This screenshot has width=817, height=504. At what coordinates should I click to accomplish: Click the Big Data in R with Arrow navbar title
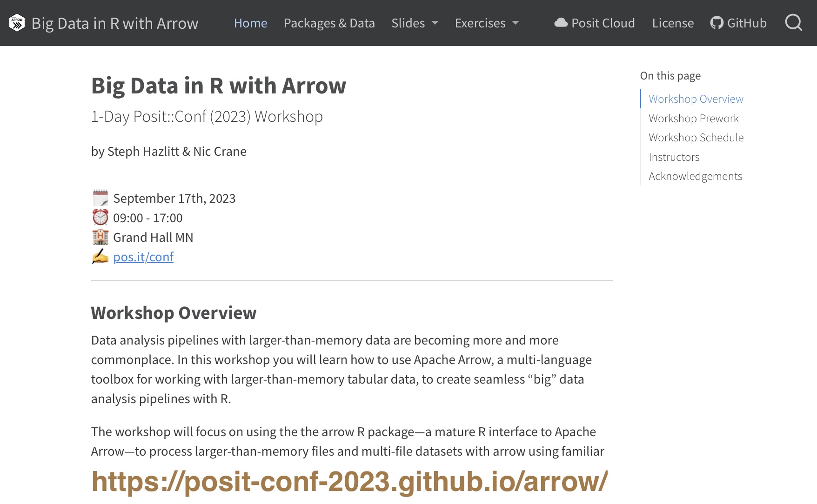point(114,23)
